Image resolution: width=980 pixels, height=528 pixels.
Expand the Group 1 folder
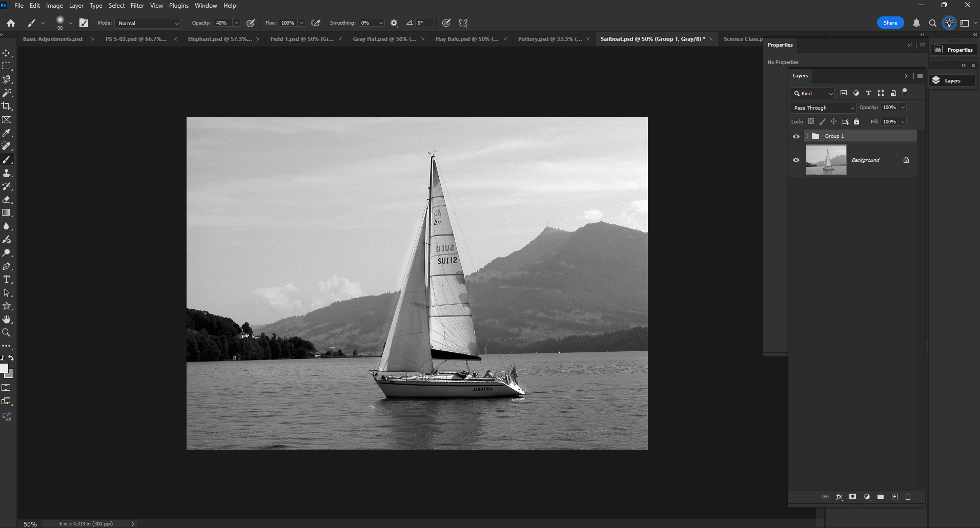808,136
